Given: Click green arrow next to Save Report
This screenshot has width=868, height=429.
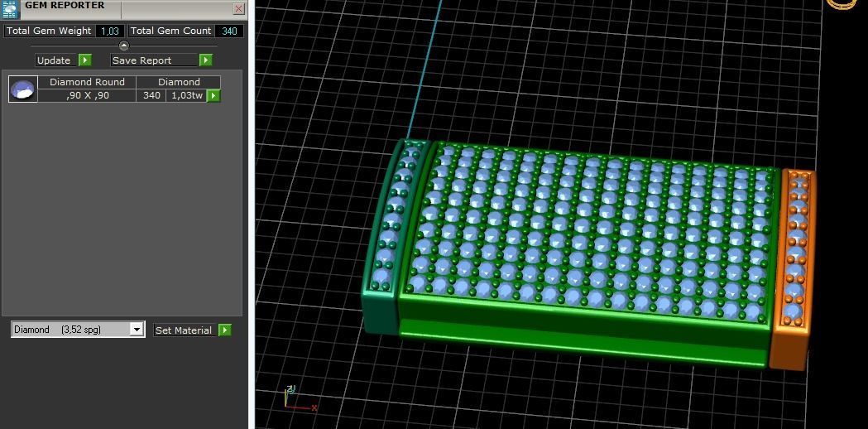Looking at the screenshot, I should [205, 60].
